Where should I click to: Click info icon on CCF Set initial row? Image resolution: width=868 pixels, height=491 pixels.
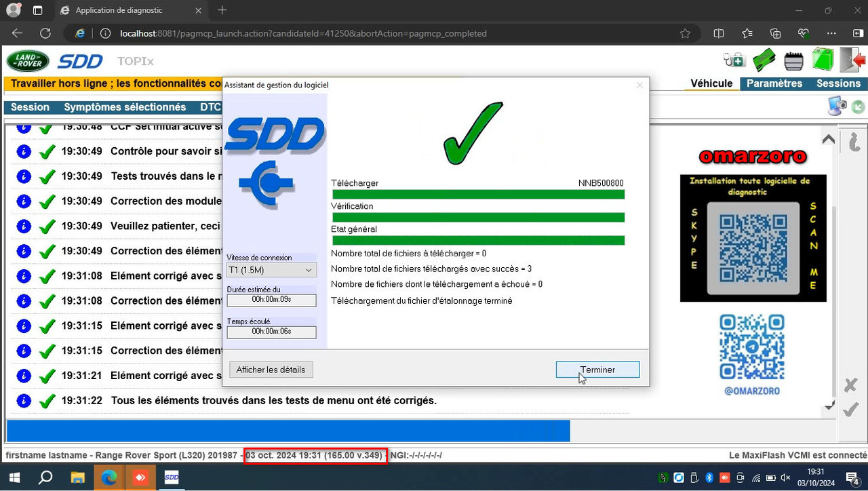click(x=24, y=128)
